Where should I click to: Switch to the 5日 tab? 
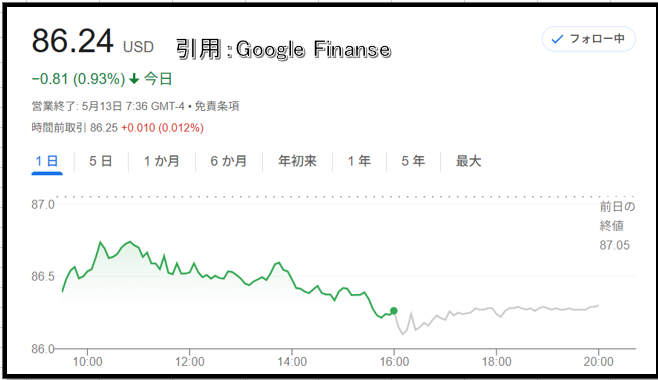[x=101, y=161]
